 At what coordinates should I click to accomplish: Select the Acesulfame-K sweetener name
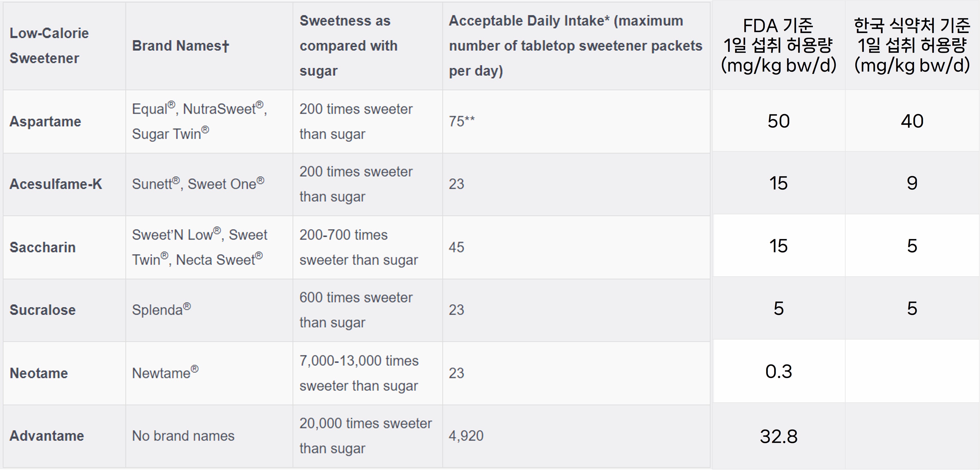point(56,184)
